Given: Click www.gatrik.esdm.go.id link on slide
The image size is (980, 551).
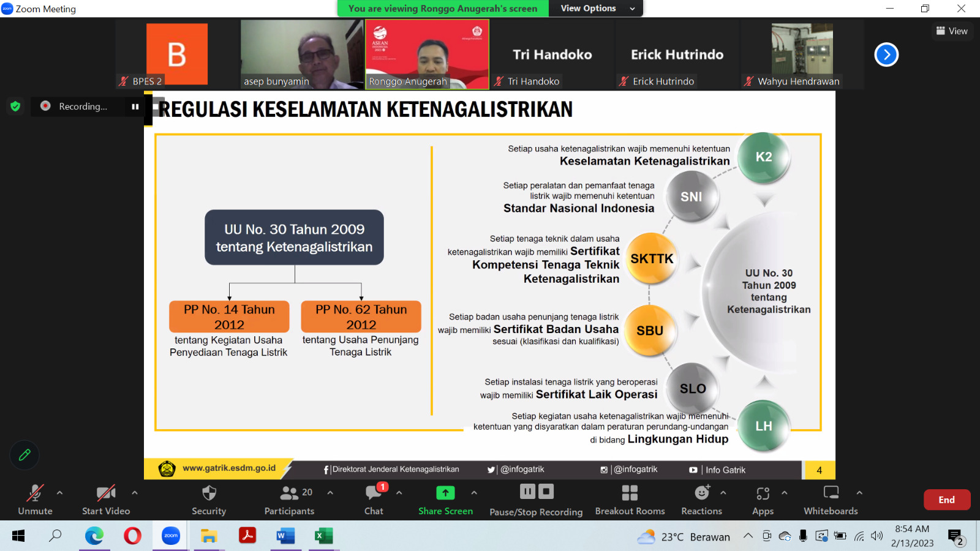Looking at the screenshot, I should coord(229,468).
